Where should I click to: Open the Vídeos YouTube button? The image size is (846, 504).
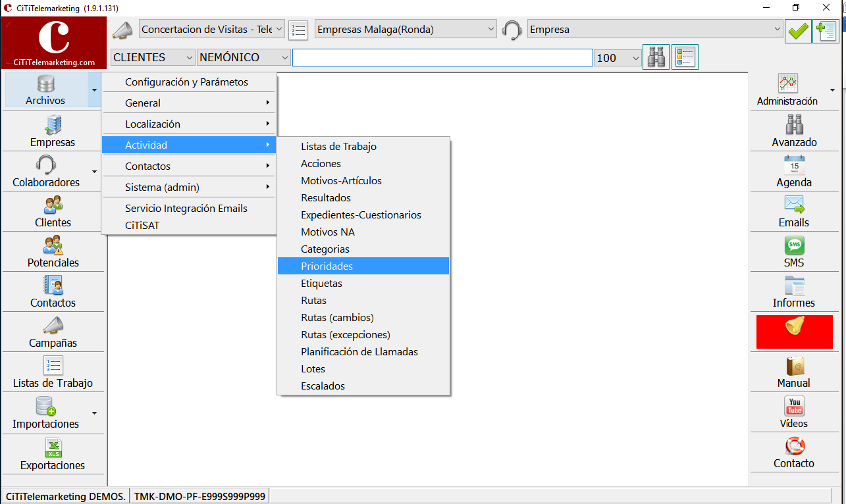click(794, 413)
